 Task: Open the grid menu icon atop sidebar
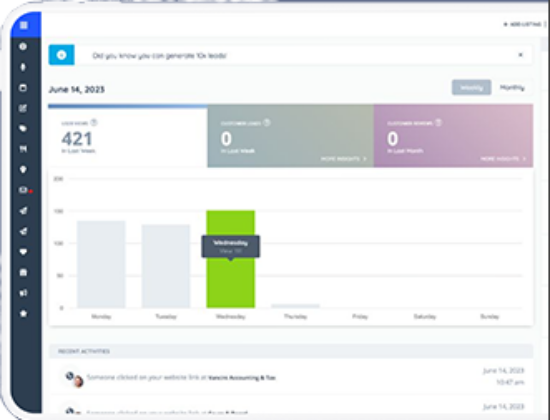[x=24, y=25]
